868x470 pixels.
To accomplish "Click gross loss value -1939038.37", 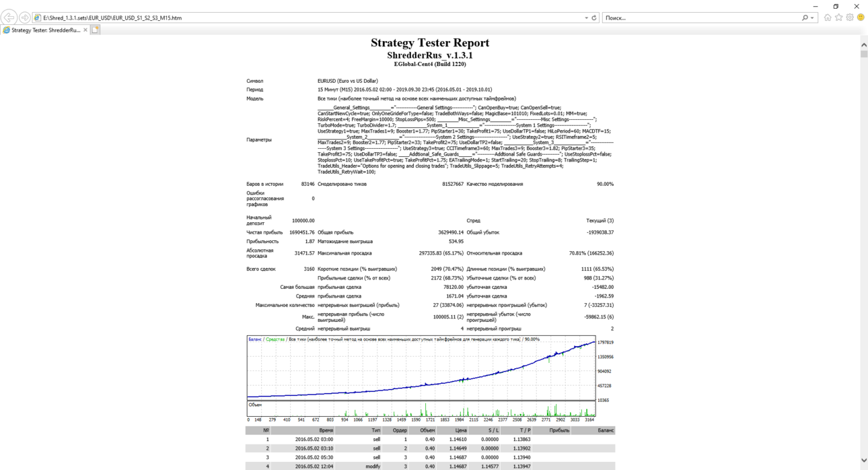I will coord(599,232).
